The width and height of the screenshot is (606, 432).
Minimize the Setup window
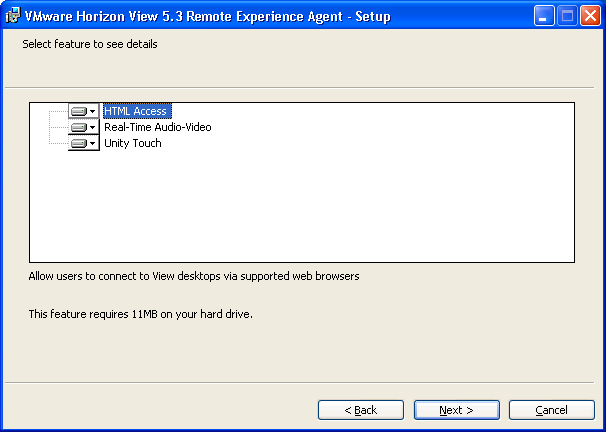click(x=543, y=16)
